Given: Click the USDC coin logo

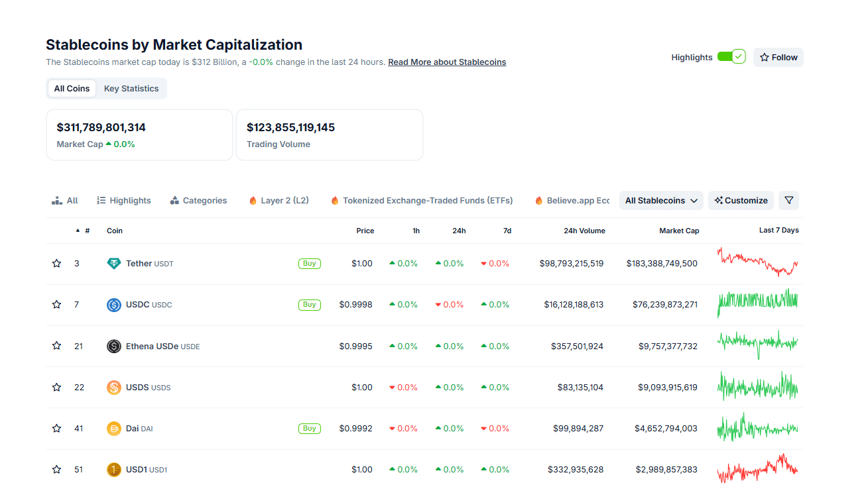Looking at the screenshot, I should (x=113, y=304).
